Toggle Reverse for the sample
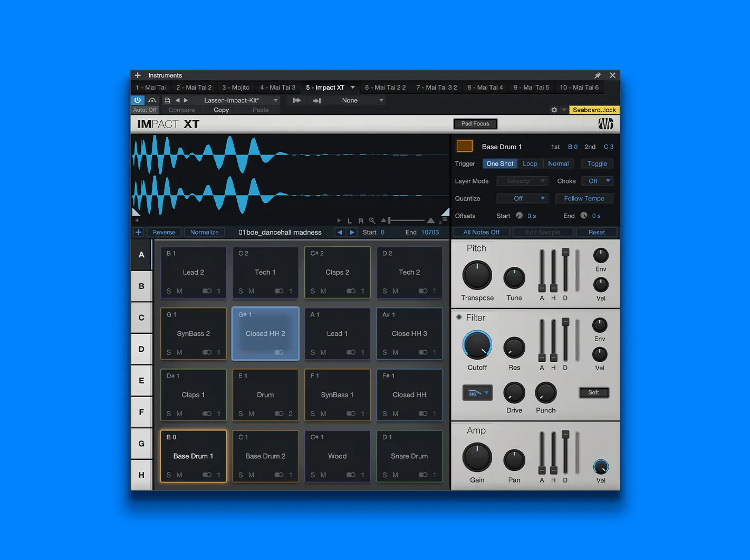Viewport: 750px width, 560px height. 164,232
